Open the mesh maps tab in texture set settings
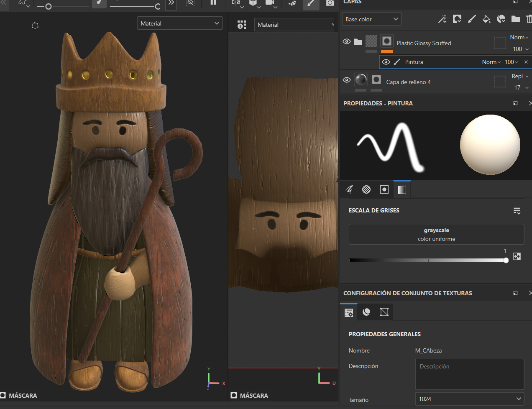The image size is (532, 409). pos(366,312)
